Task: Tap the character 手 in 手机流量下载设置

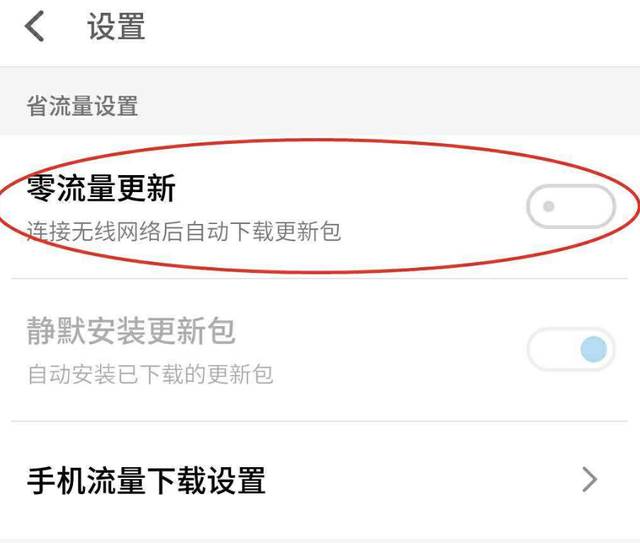Action: pos(42,481)
